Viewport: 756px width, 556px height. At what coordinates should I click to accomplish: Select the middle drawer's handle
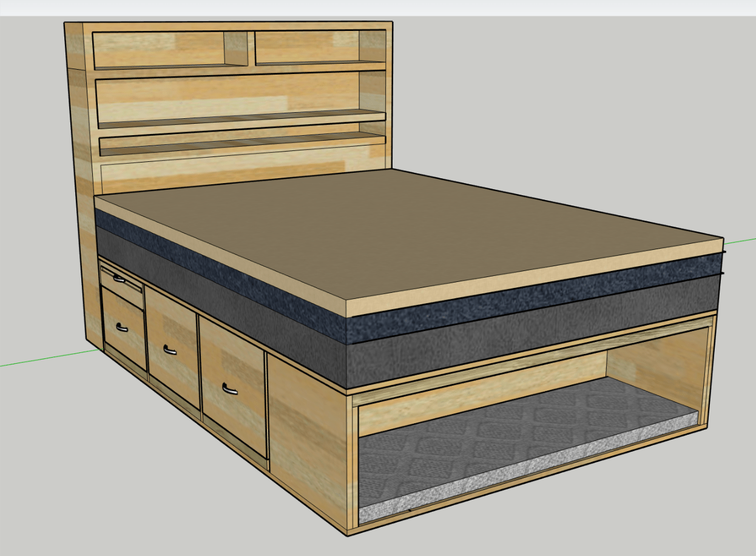click(170, 350)
